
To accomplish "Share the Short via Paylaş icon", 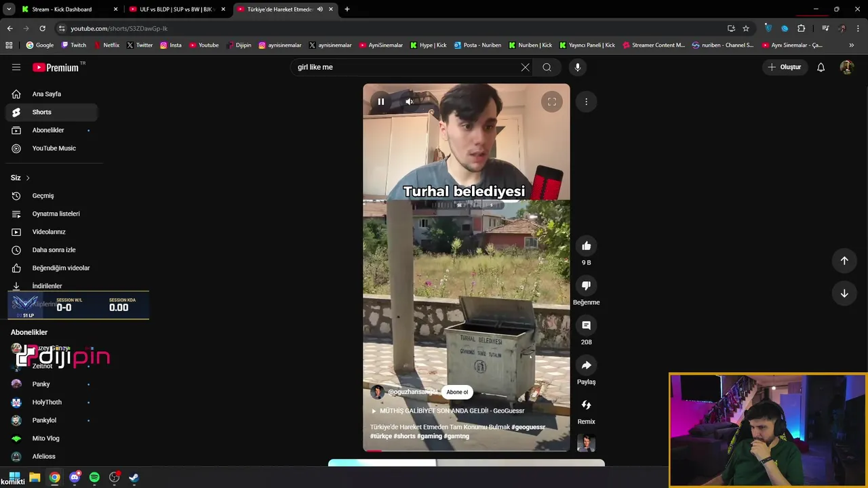I will click(587, 365).
